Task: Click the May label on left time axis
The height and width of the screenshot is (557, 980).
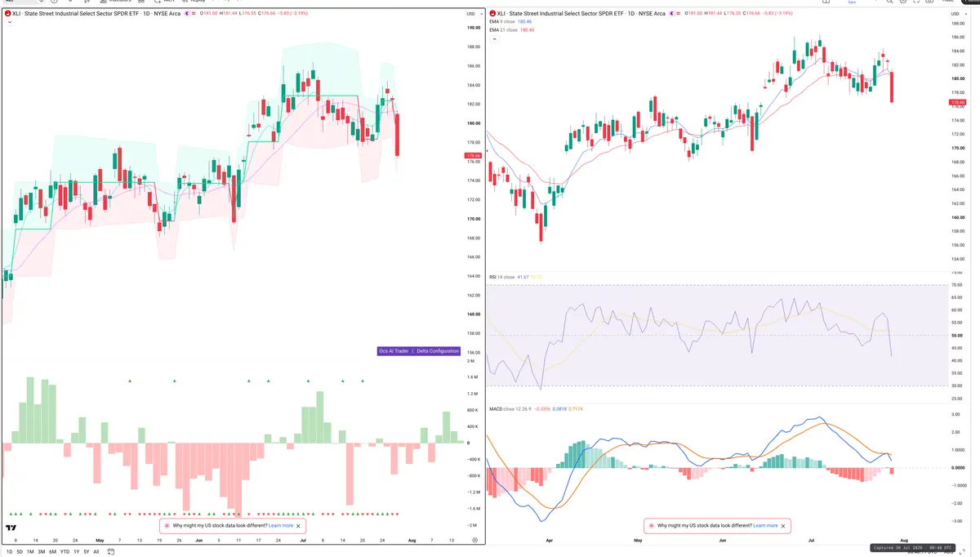Action: coord(100,541)
